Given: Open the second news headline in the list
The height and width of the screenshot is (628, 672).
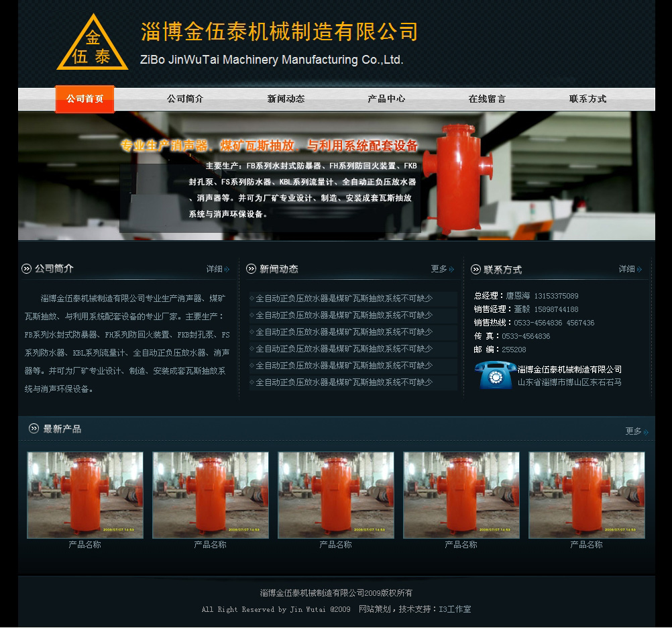Looking at the screenshot, I should (x=344, y=315).
